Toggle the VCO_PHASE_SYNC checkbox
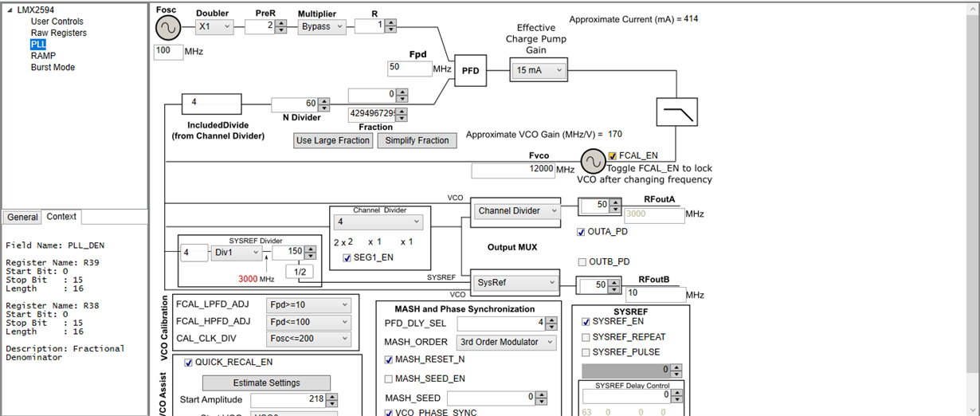Viewport: 980px width, 416px height. coord(389,413)
